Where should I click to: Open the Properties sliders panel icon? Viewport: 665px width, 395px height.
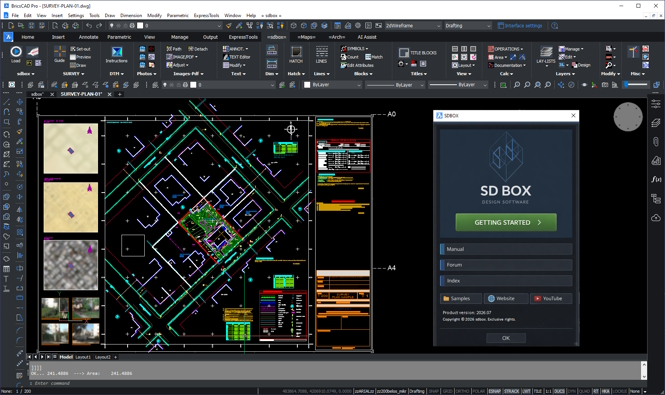(656, 103)
